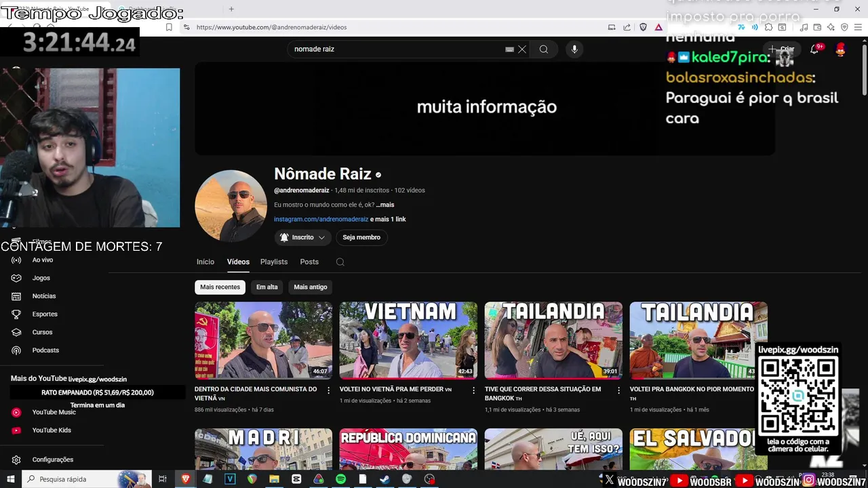Click the Criar button
Viewport: 868px width, 488px height.
point(781,49)
